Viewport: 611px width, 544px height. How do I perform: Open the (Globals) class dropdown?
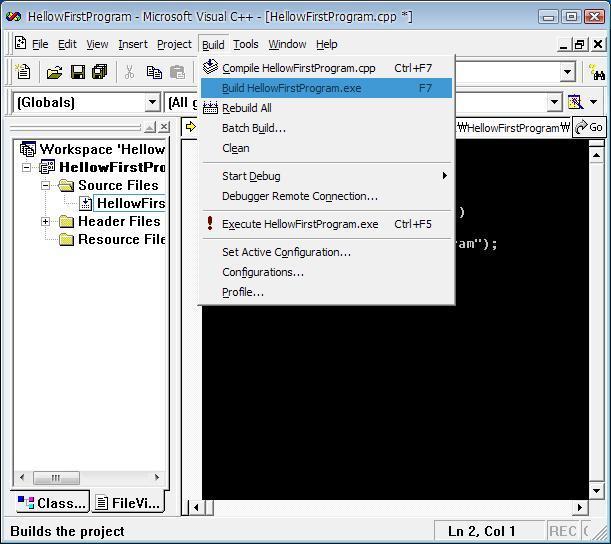(152, 102)
